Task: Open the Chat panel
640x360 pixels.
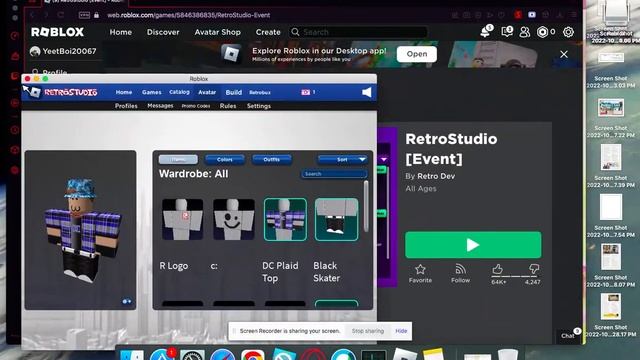Action: tap(568, 336)
